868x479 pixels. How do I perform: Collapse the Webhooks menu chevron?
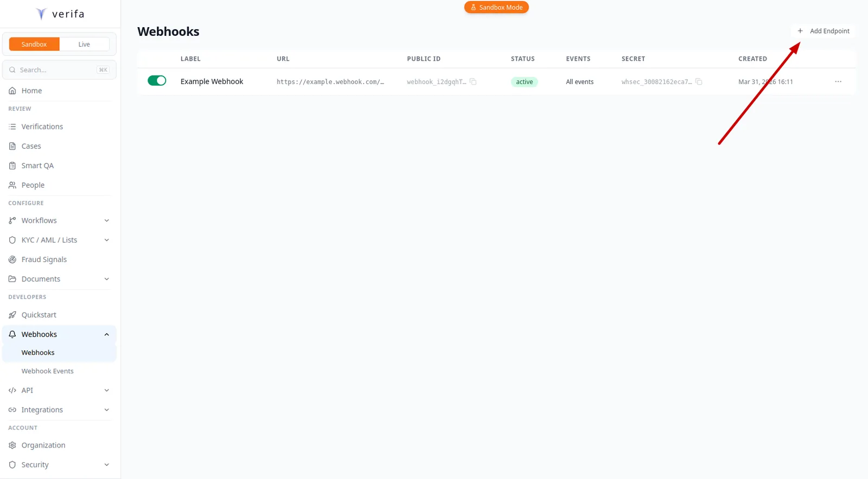[107, 334]
